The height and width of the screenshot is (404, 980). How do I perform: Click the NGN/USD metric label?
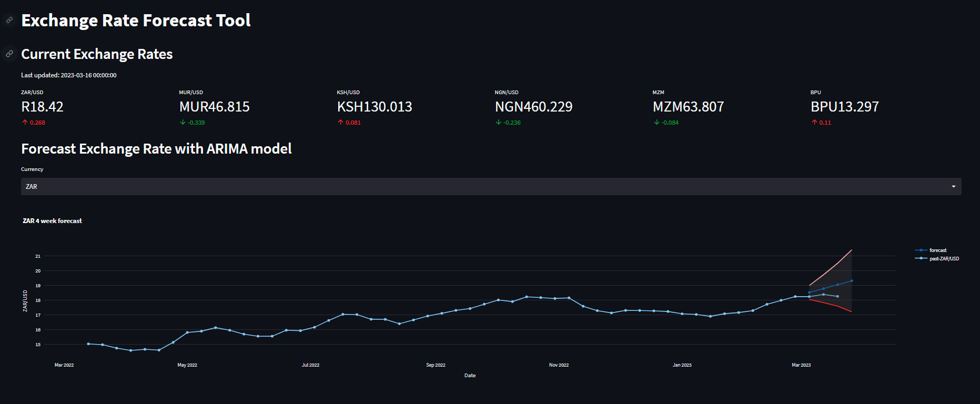click(x=507, y=93)
